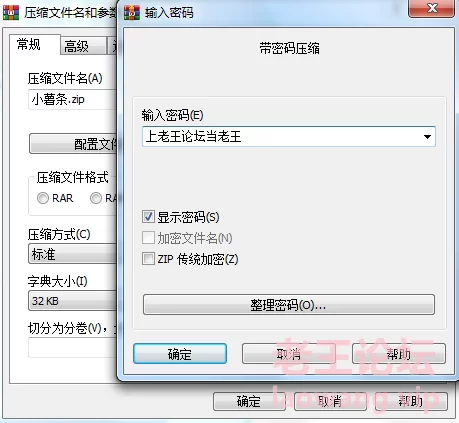The height and width of the screenshot is (423, 459).
Task: Click the disabled 加密文件名(N) checkbox
Action: click(148, 238)
